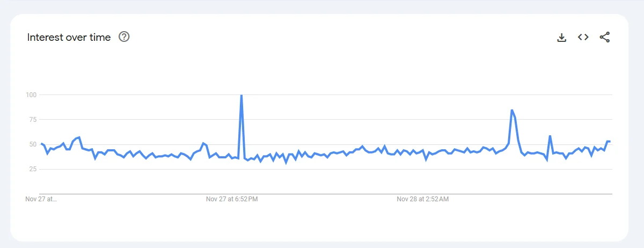Click the help question mark icon
Viewport: 644px width, 248px height.
click(124, 37)
